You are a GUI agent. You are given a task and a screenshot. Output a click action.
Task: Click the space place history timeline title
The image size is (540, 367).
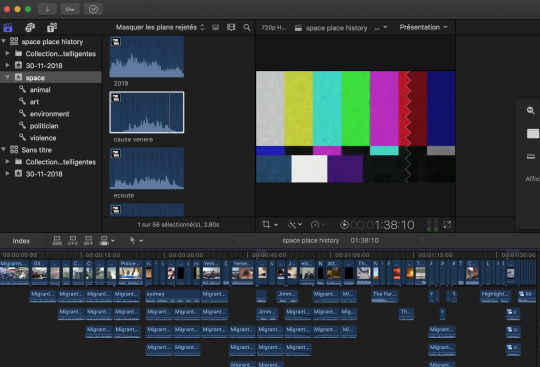(x=311, y=240)
